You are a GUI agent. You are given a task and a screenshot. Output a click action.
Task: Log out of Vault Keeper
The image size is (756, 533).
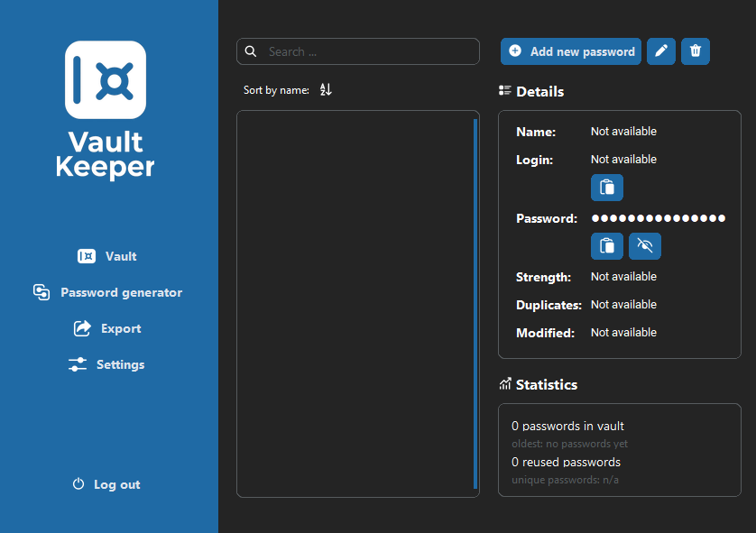tap(106, 484)
